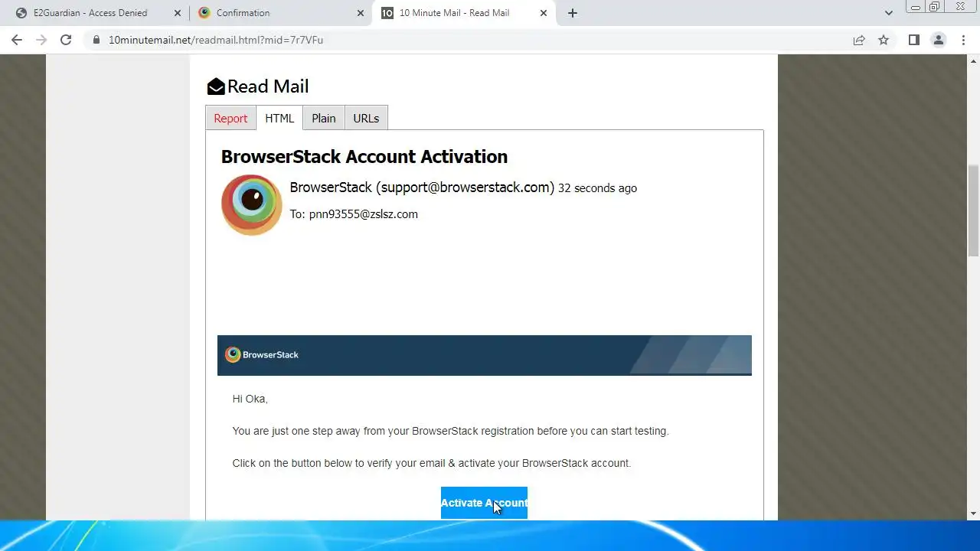Click the BrowserStack sender avatar logo
The width and height of the screenshot is (980, 551).
tap(252, 204)
